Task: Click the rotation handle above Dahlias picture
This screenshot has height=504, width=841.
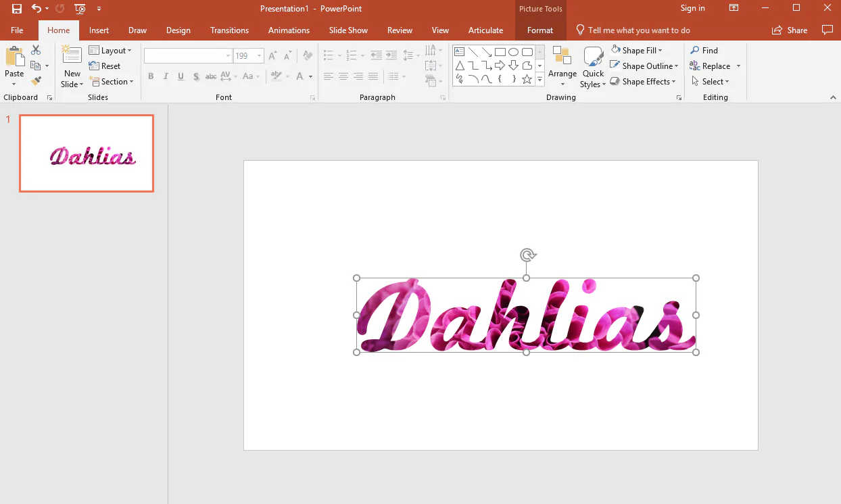Action: tap(528, 255)
